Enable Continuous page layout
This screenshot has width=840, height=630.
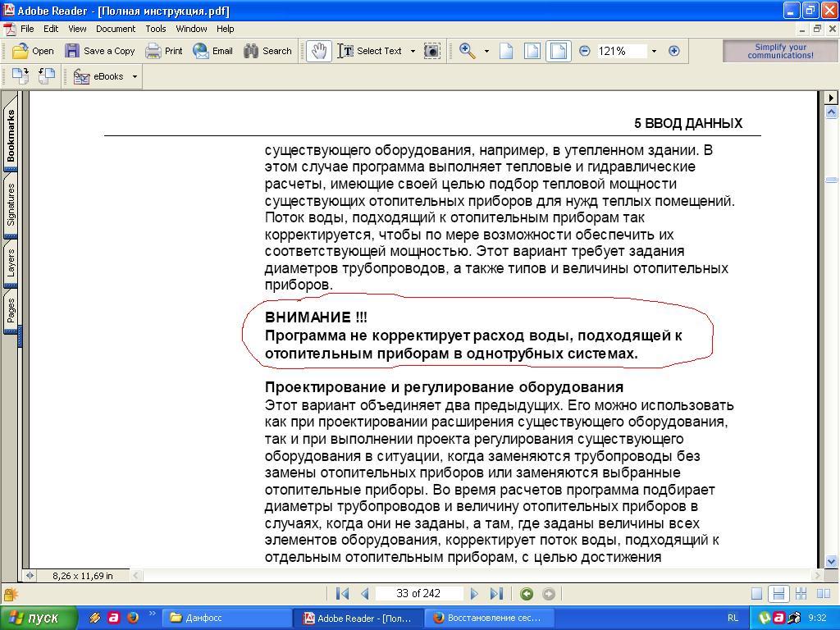click(778, 594)
